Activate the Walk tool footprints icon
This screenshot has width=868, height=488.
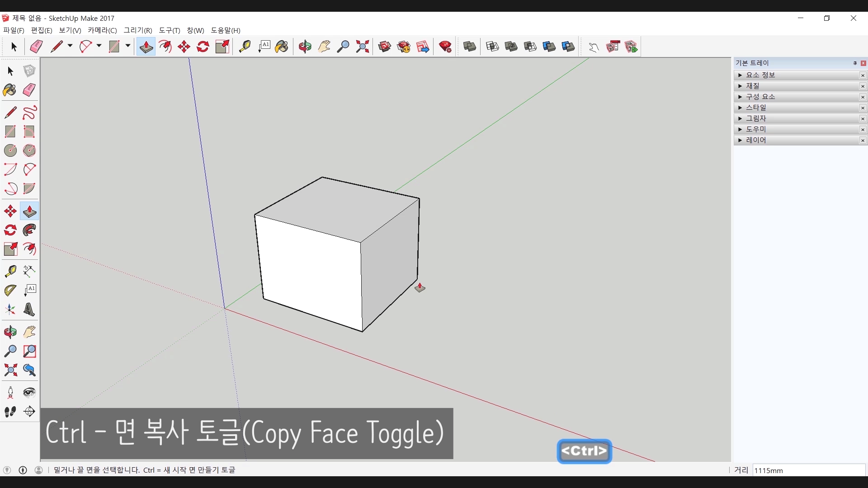click(10, 412)
